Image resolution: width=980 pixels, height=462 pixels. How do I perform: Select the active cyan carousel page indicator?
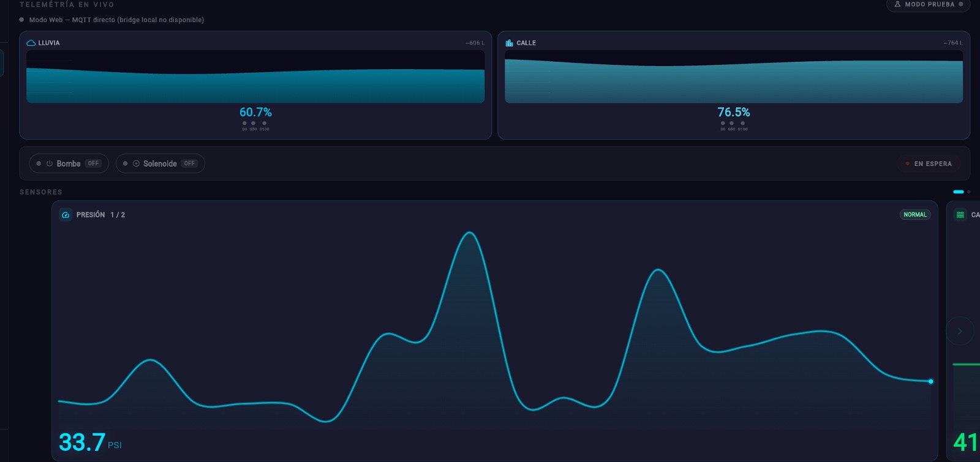959,192
